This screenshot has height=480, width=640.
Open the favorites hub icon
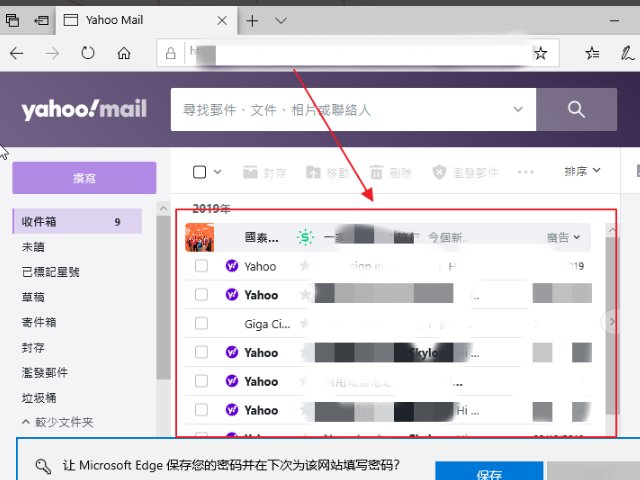coord(592,53)
